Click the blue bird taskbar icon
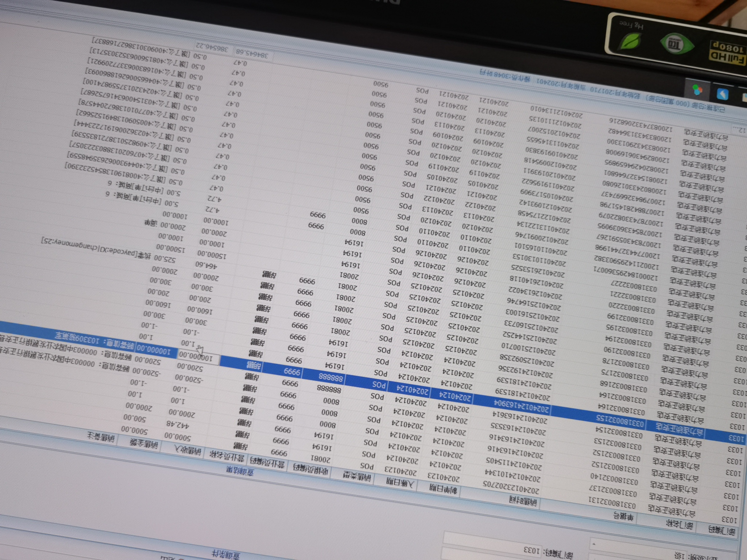 [x=723, y=94]
